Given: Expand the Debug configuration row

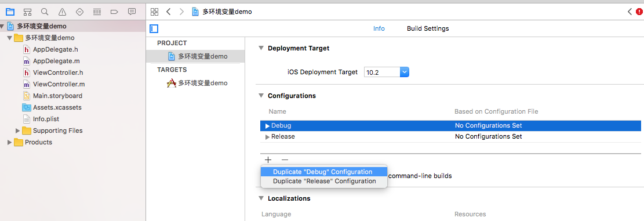Looking at the screenshot, I should pyautogui.click(x=267, y=126).
